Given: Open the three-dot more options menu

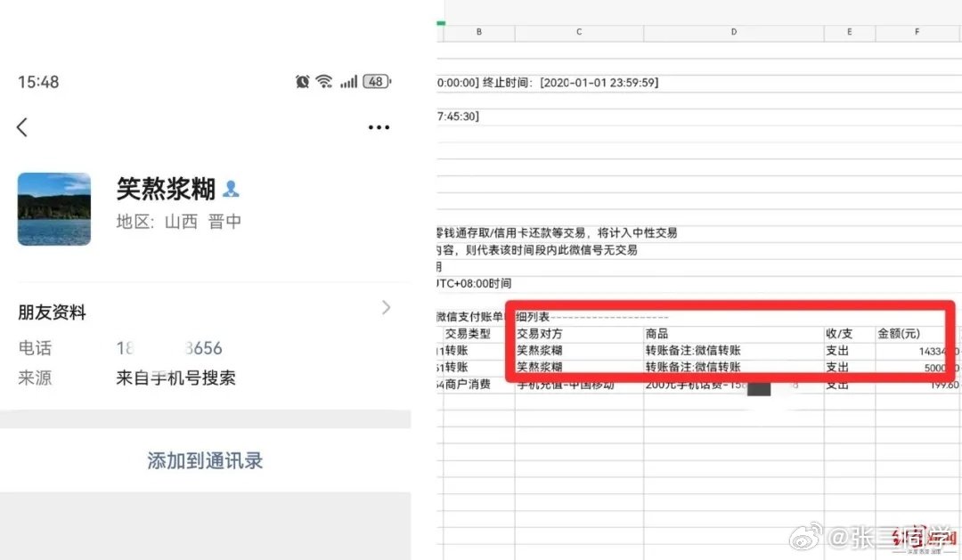Looking at the screenshot, I should [x=379, y=127].
